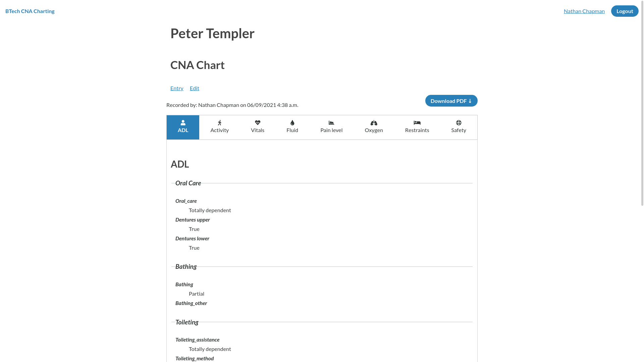The height and width of the screenshot is (362, 644).
Task: Click the life ring Safety icon
Action: point(459,123)
